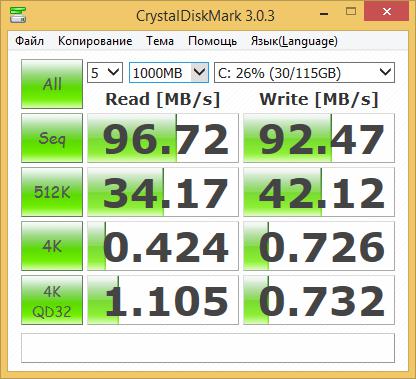The image size is (416, 379).
Task: Open the test count dropdown showing 5
Action: (x=105, y=73)
